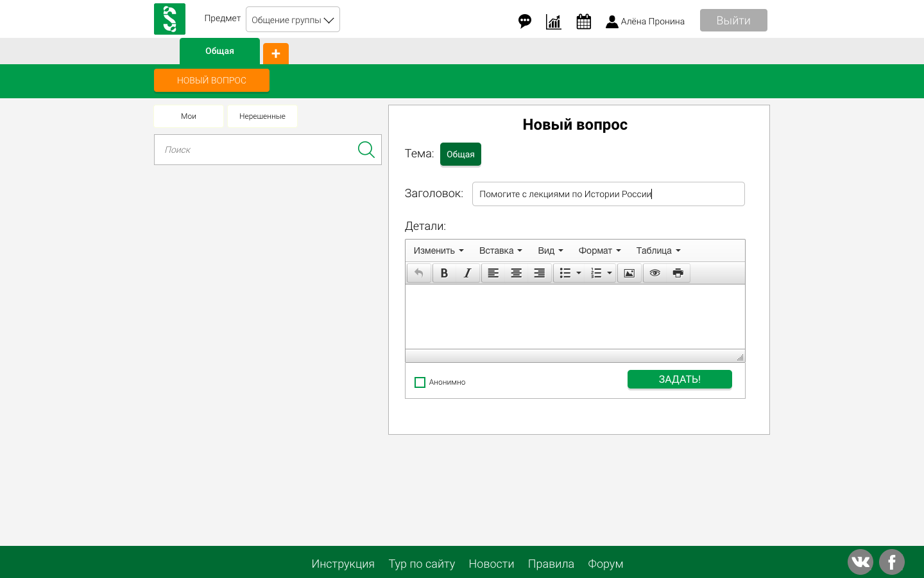Open the calendar icon in header

tap(583, 21)
